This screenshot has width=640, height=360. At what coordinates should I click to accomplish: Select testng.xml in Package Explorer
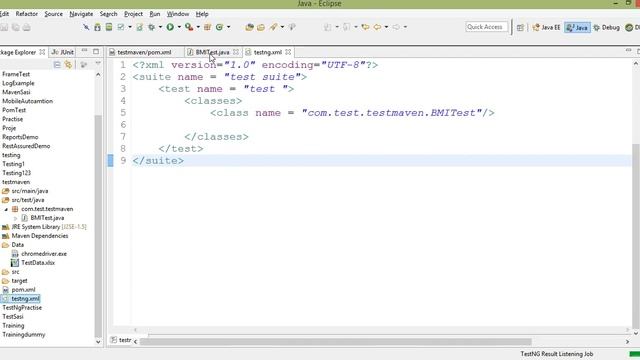(x=25, y=299)
